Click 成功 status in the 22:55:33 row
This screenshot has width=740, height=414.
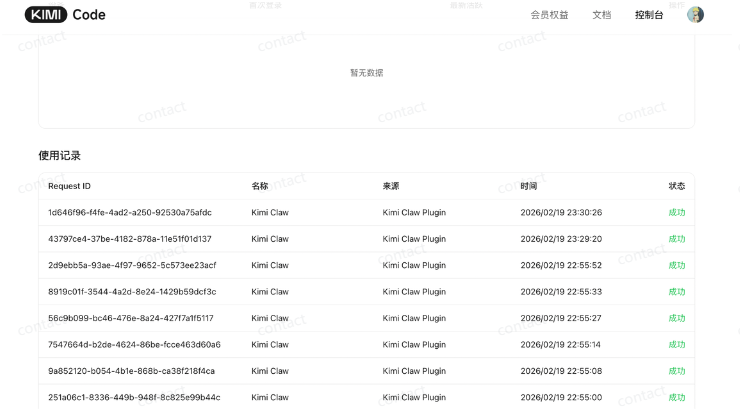(677, 292)
